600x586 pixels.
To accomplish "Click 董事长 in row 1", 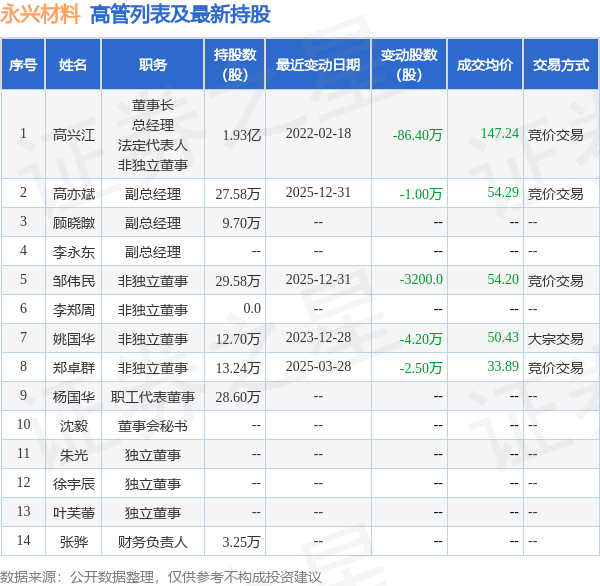I will (x=153, y=105).
